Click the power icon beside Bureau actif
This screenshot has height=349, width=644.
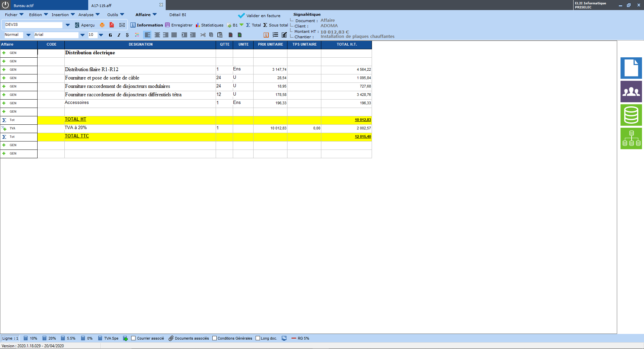(5, 5)
